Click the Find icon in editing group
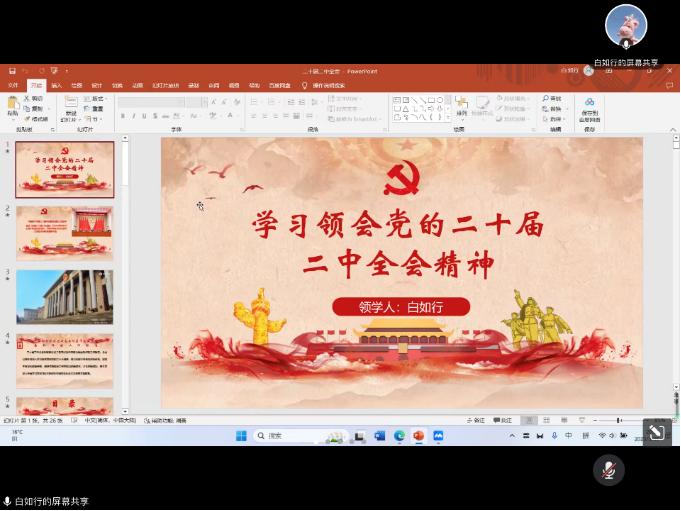This screenshot has height=511, width=681. [x=553, y=99]
